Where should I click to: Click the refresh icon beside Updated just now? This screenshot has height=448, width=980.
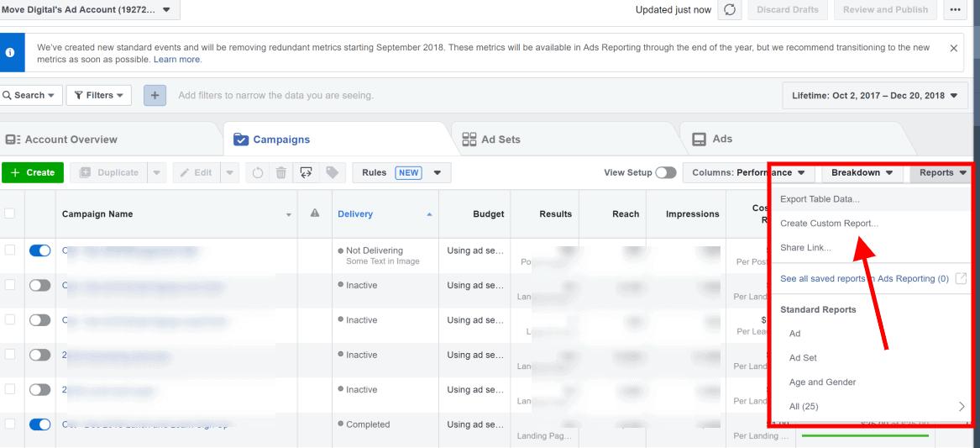[x=730, y=10]
